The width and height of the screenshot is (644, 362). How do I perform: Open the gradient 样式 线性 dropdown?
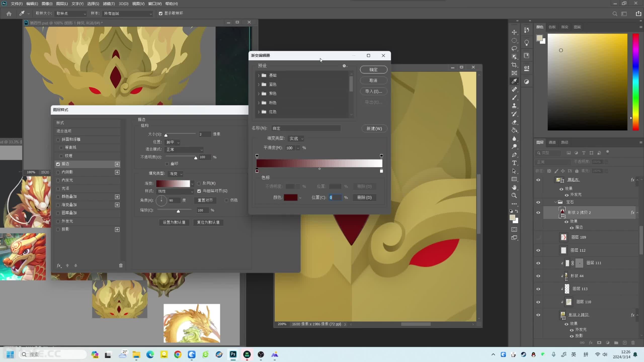coord(175,191)
